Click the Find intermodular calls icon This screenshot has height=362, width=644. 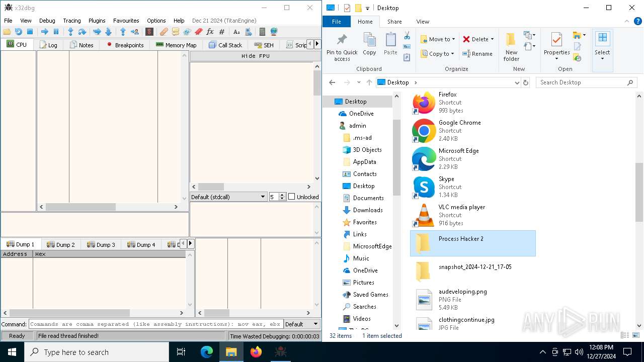point(248,32)
